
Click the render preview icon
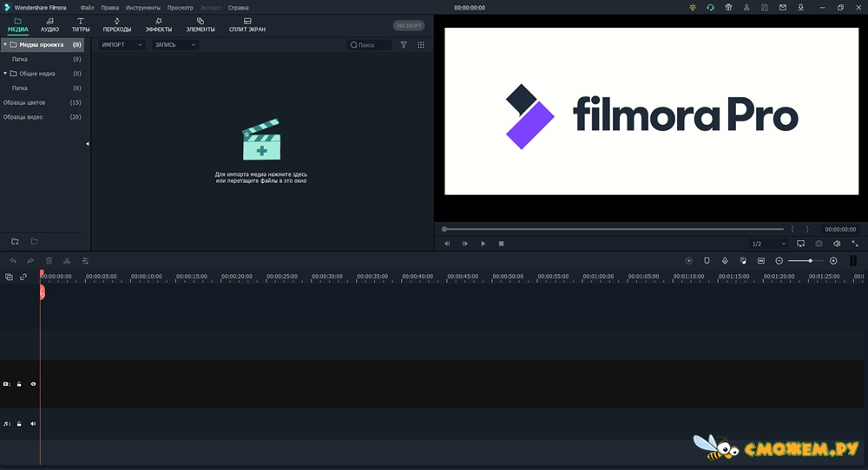click(688, 260)
